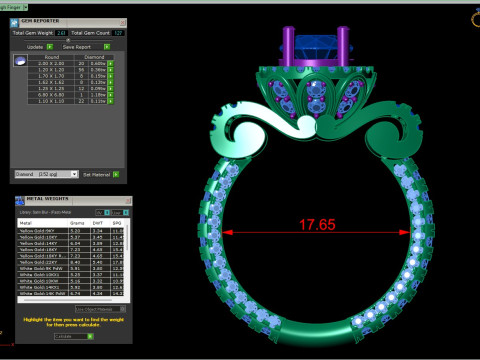
Task: Click the Metal Weights panel icon
Action: click(20, 201)
